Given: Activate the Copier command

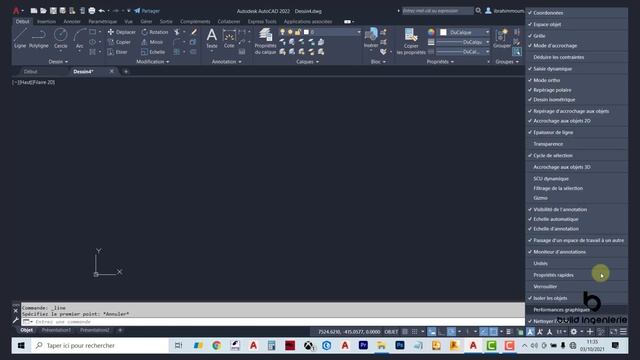Looking at the screenshot, I should click(x=119, y=42).
